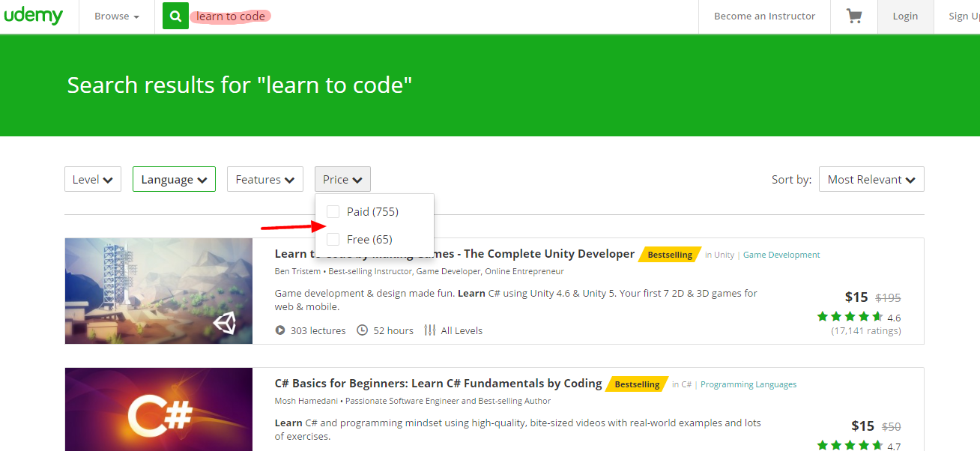Collapse the Price filter dropdown
980x451 pixels.
(x=342, y=179)
